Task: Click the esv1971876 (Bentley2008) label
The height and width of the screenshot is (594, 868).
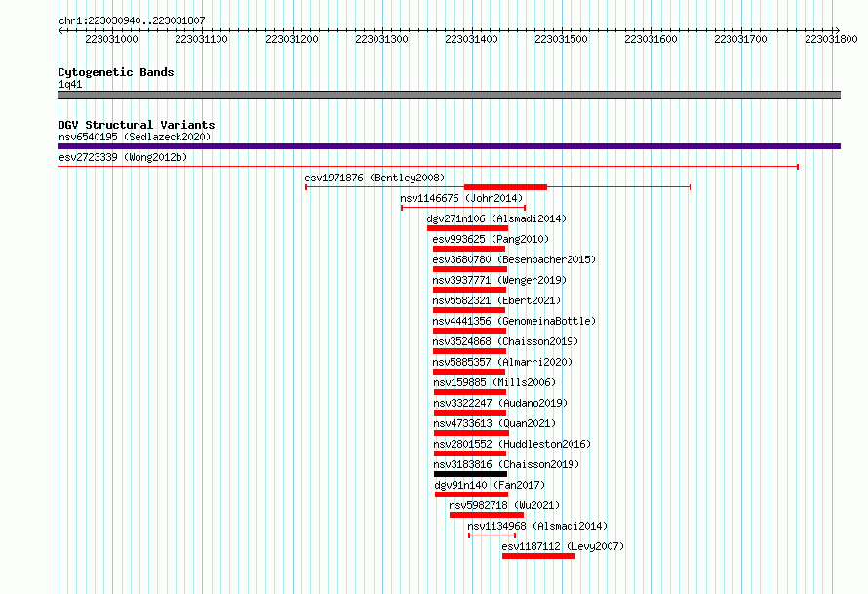Action: (x=375, y=178)
